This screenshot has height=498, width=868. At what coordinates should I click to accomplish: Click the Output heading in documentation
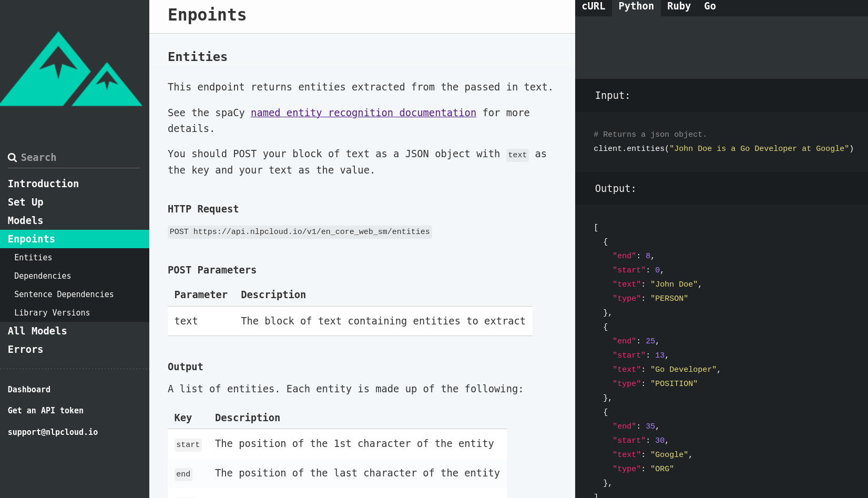point(185,367)
